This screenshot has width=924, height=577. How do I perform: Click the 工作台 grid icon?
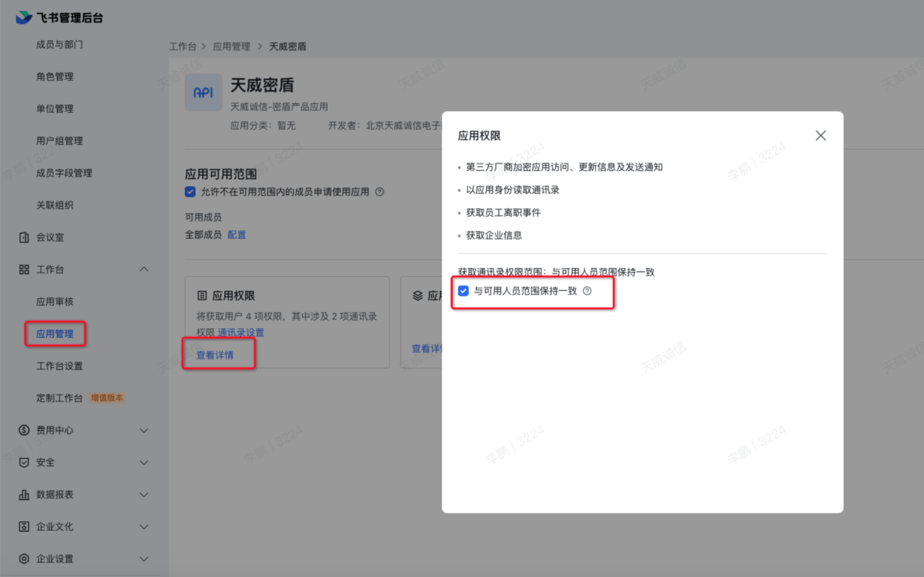point(24,270)
